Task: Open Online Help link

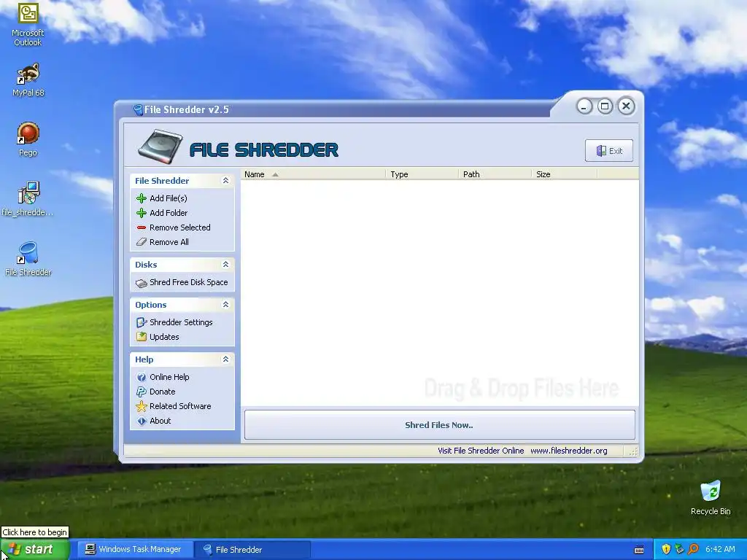Action: [x=169, y=377]
